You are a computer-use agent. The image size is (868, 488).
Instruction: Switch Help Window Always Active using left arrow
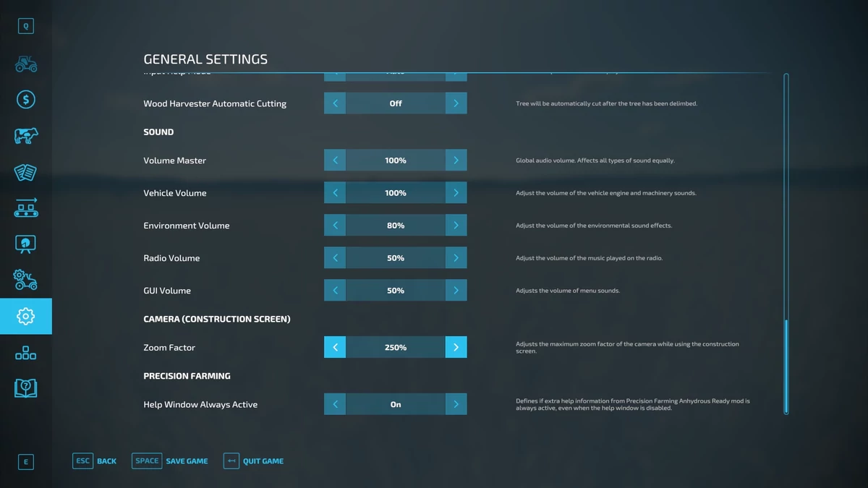click(335, 404)
